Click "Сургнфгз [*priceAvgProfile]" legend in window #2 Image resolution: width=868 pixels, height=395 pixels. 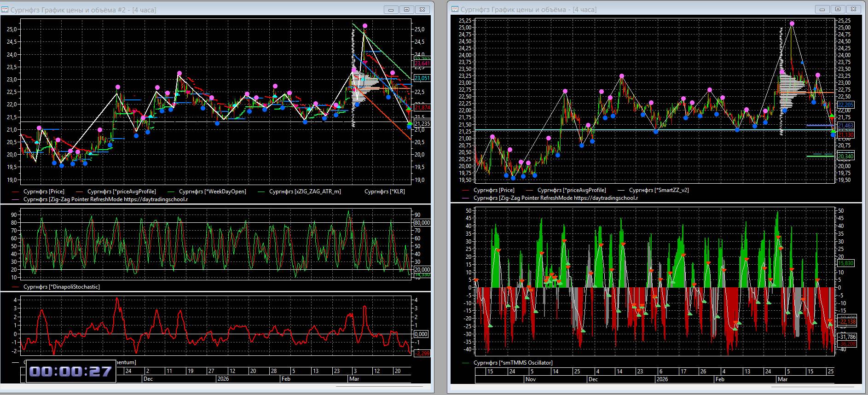tap(122, 191)
